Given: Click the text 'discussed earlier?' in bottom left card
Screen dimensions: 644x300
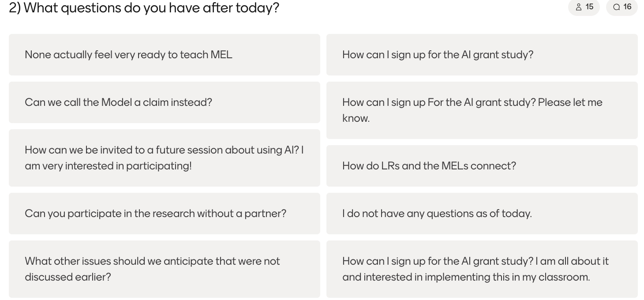Looking at the screenshot, I should click(68, 277).
